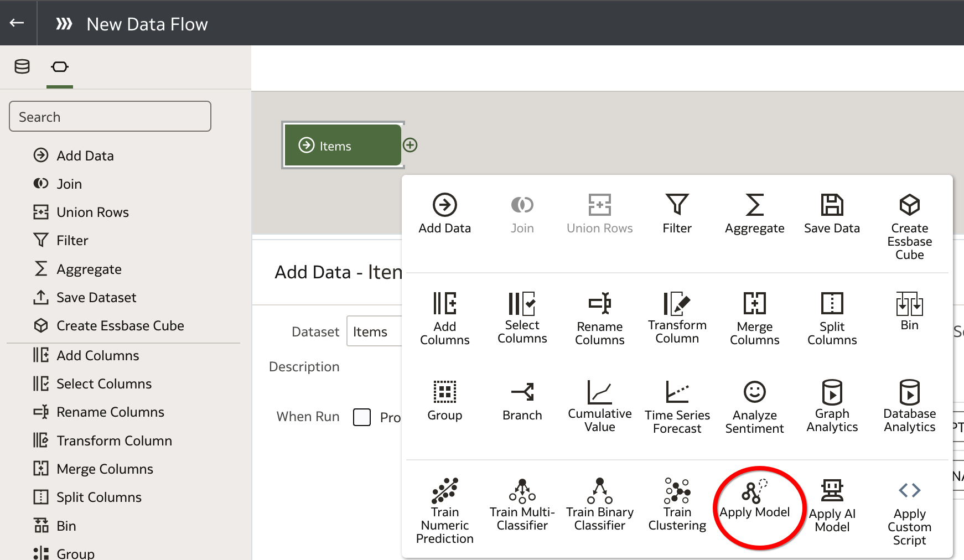This screenshot has width=964, height=560.
Task: Select the Items node on canvas
Action: point(342,146)
